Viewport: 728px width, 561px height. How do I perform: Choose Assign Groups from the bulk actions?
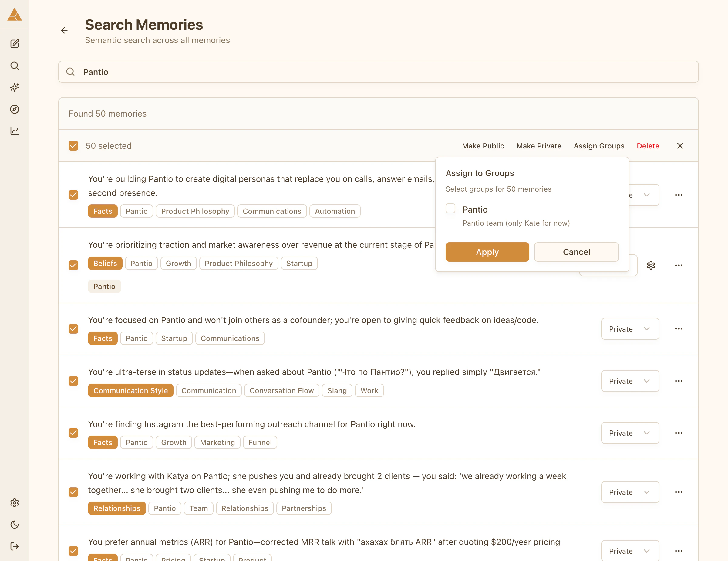pos(599,146)
